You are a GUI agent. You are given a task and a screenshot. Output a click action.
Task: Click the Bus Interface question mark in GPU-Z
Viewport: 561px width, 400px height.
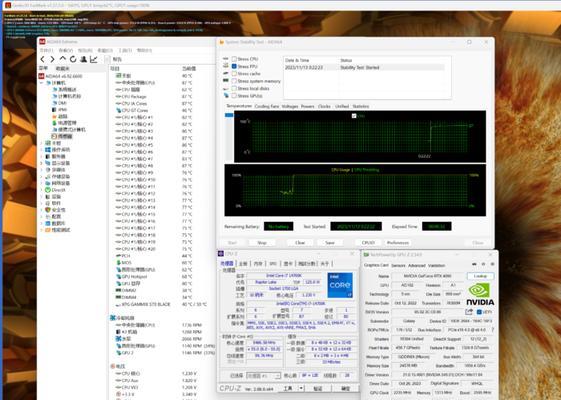click(493, 330)
